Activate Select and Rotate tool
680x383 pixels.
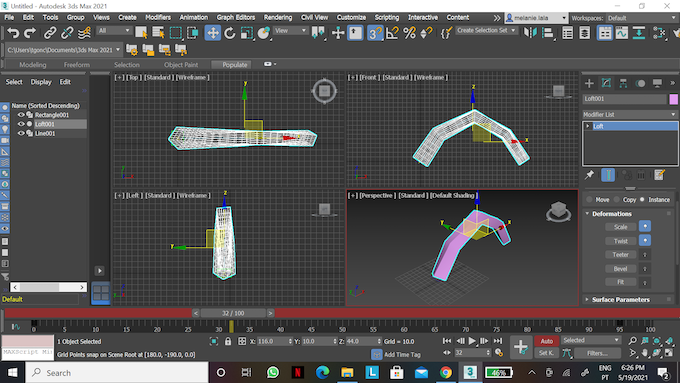229,33
